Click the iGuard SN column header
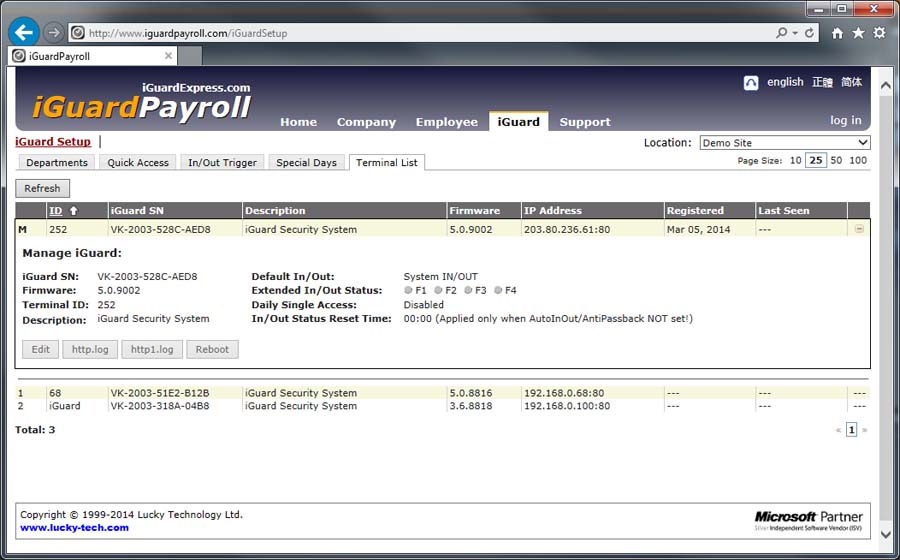900x560 pixels. (137, 211)
